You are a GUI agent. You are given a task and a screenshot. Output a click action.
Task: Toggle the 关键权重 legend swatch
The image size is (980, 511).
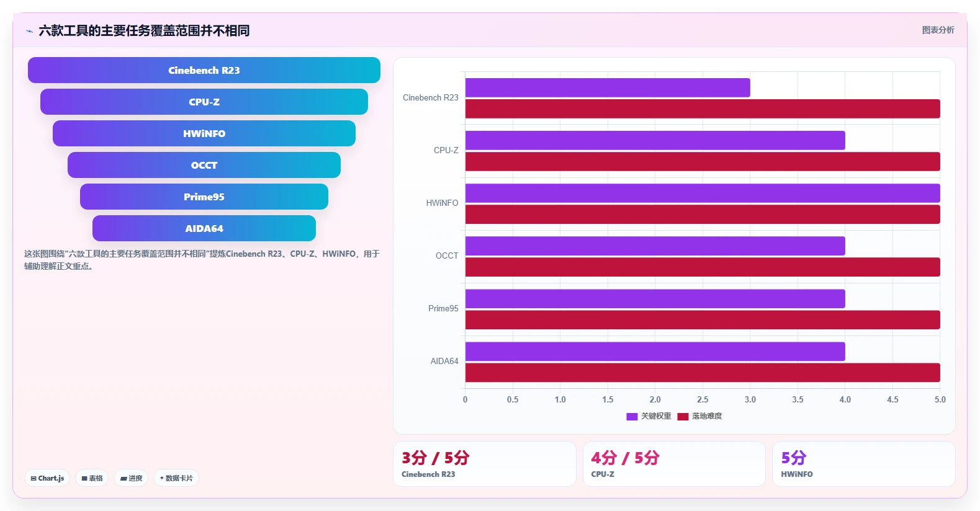coord(632,417)
